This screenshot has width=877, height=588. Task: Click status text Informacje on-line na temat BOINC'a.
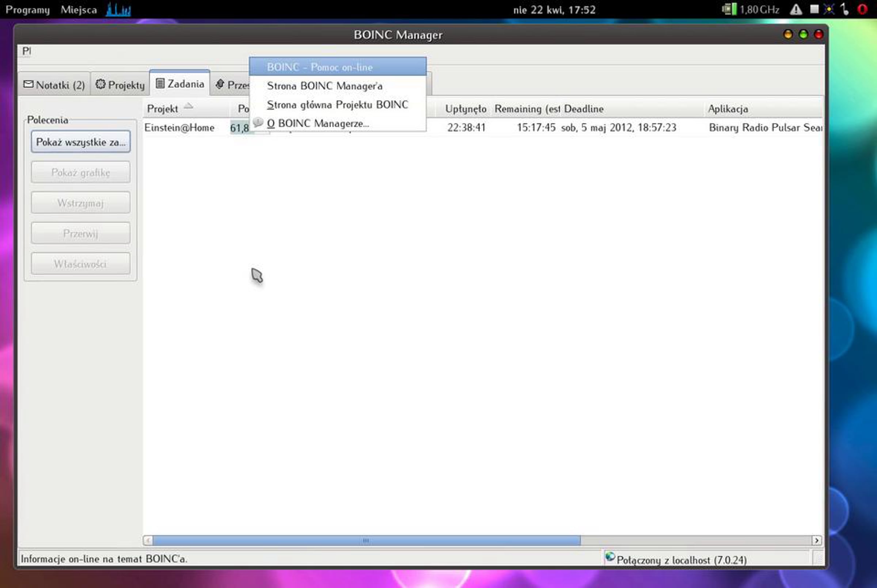(104, 559)
